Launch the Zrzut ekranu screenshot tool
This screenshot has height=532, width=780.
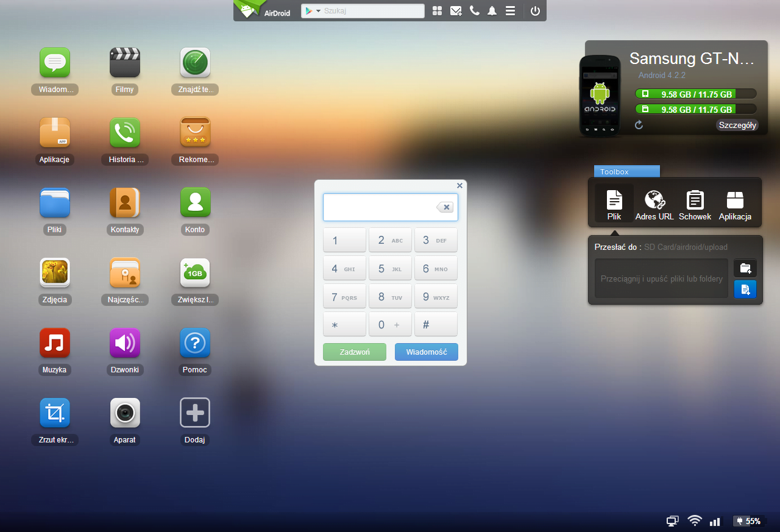[x=55, y=413]
